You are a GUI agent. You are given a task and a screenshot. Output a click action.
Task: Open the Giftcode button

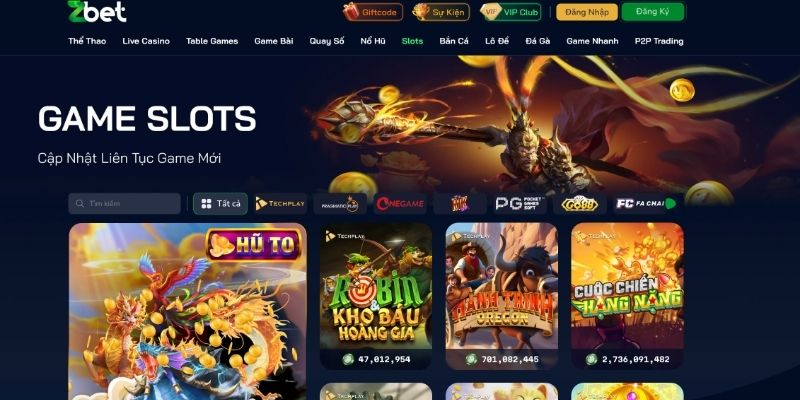tap(373, 12)
